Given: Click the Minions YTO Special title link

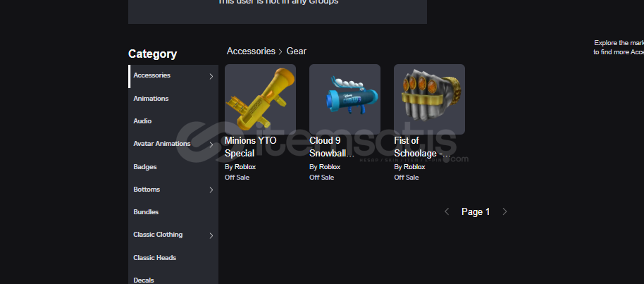Looking at the screenshot, I should click(251, 147).
